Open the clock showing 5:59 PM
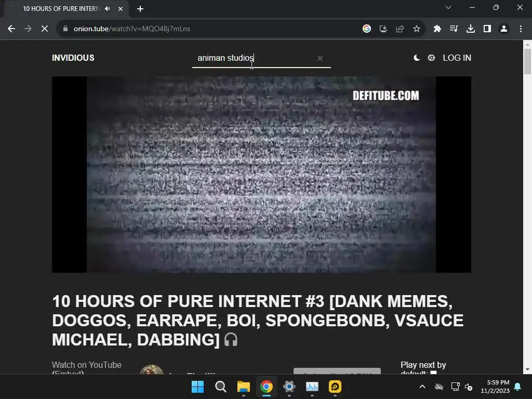This screenshot has width=532, height=399. (x=495, y=387)
